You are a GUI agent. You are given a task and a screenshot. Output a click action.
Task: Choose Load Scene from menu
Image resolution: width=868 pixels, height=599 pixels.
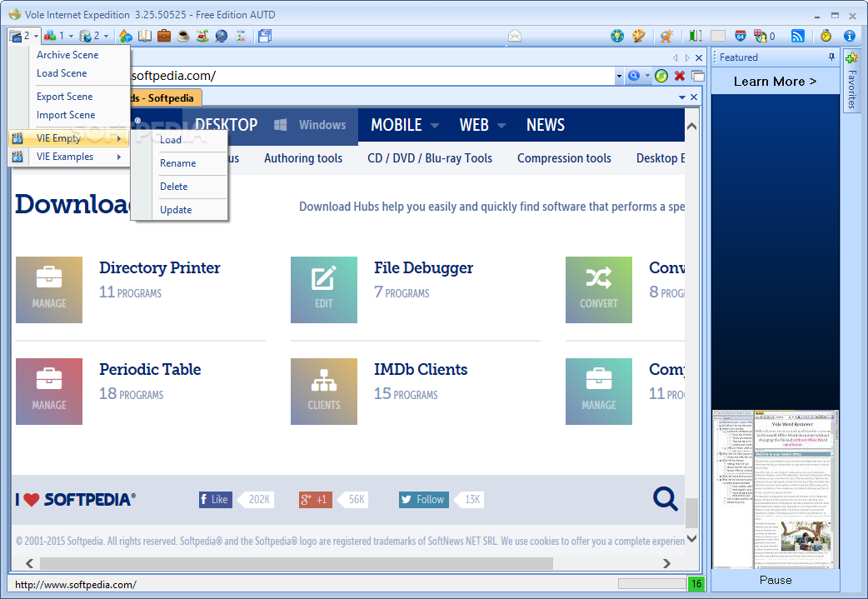(x=62, y=73)
